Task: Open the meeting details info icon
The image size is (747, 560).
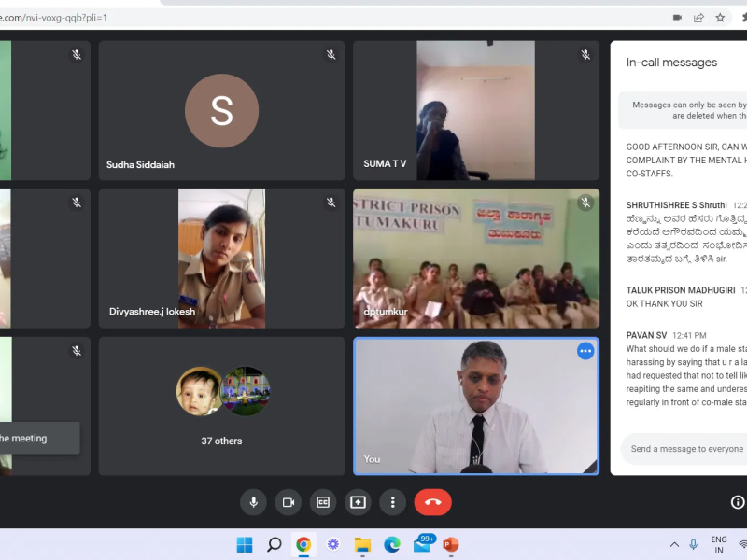Action: pyautogui.click(x=738, y=502)
